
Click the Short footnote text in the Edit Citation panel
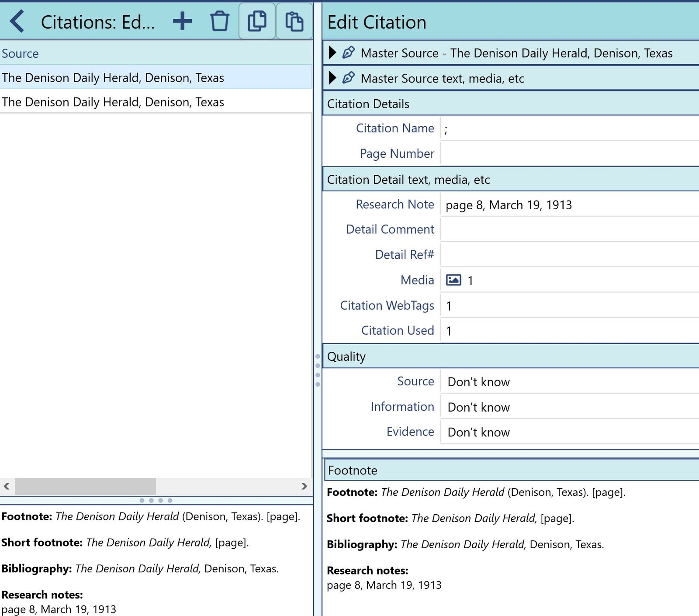(450, 518)
